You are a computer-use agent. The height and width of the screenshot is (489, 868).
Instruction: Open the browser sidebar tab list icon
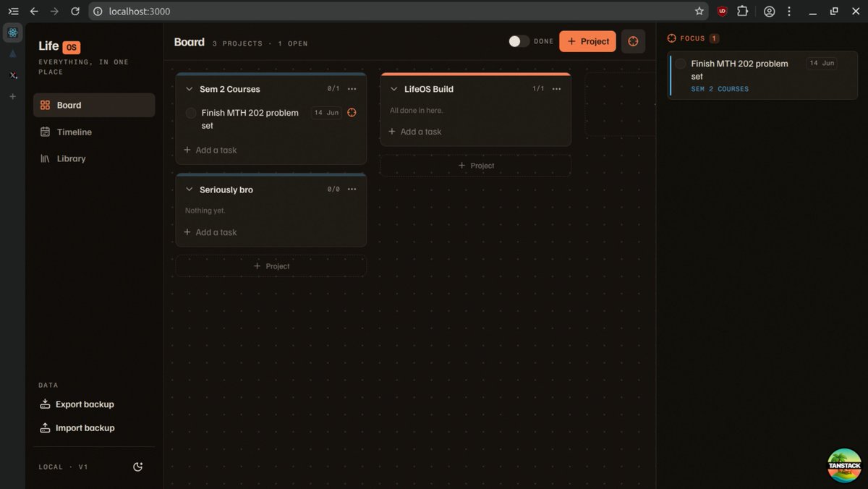click(x=13, y=11)
